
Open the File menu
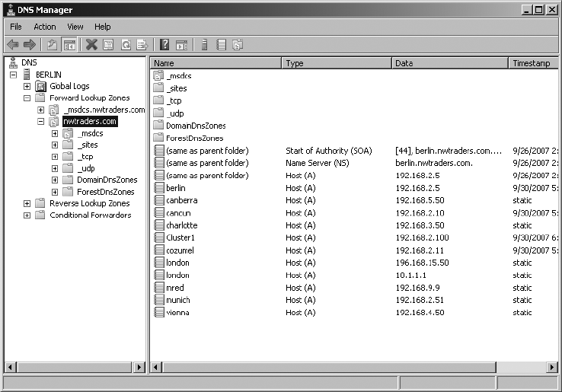coord(16,27)
